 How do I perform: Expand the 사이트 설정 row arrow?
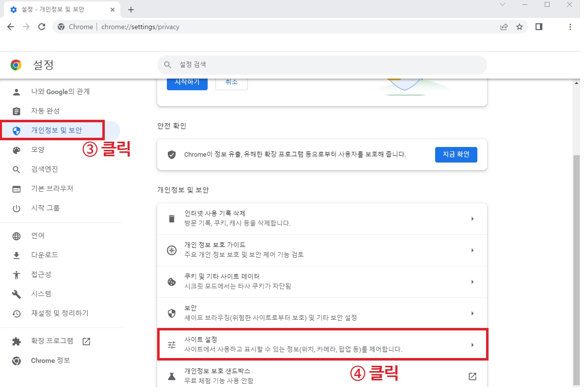pyautogui.click(x=472, y=345)
